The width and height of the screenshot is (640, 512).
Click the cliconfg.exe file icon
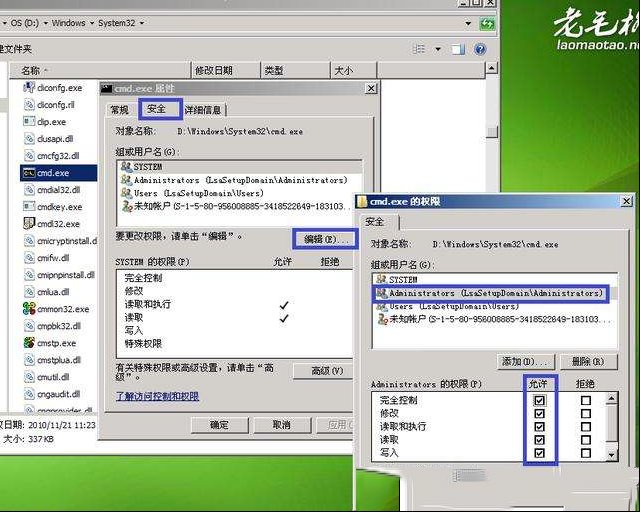(29, 87)
